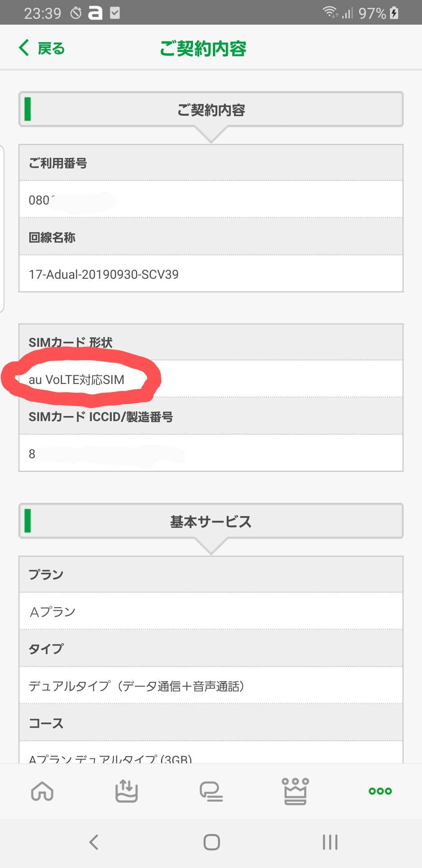The width and height of the screenshot is (422, 868).
Task: Open the home tab in bottom bar
Action: [x=42, y=791]
